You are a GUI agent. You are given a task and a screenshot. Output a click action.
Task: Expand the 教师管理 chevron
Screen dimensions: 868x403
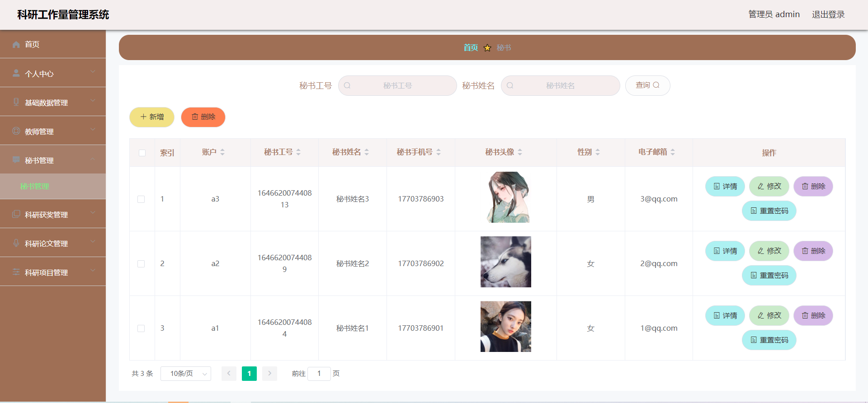pos(93,129)
